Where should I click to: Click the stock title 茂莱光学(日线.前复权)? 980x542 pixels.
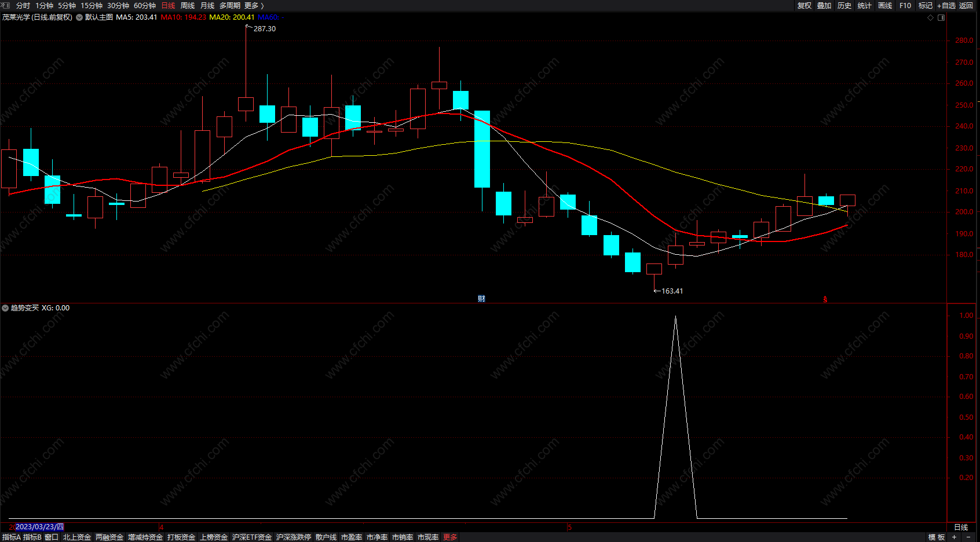pyautogui.click(x=37, y=17)
